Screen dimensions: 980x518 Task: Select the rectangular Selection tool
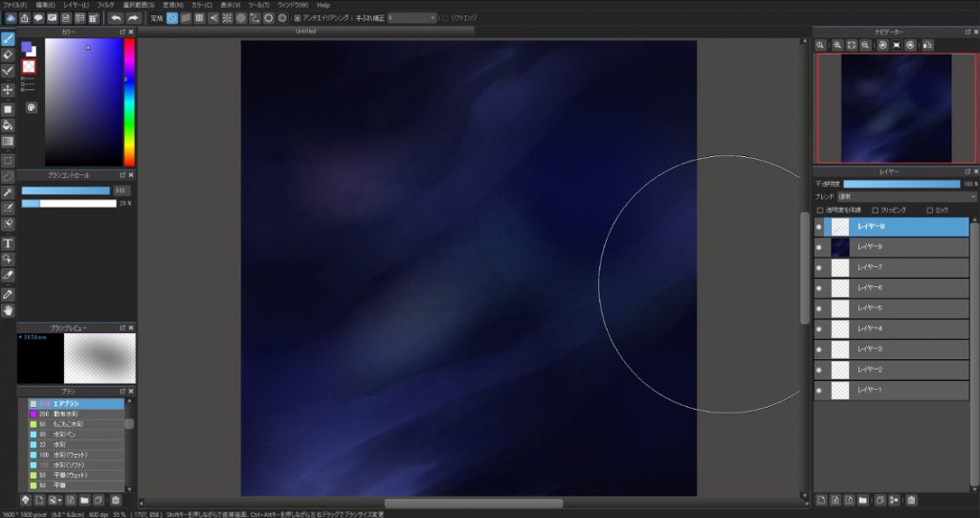click(x=8, y=161)
